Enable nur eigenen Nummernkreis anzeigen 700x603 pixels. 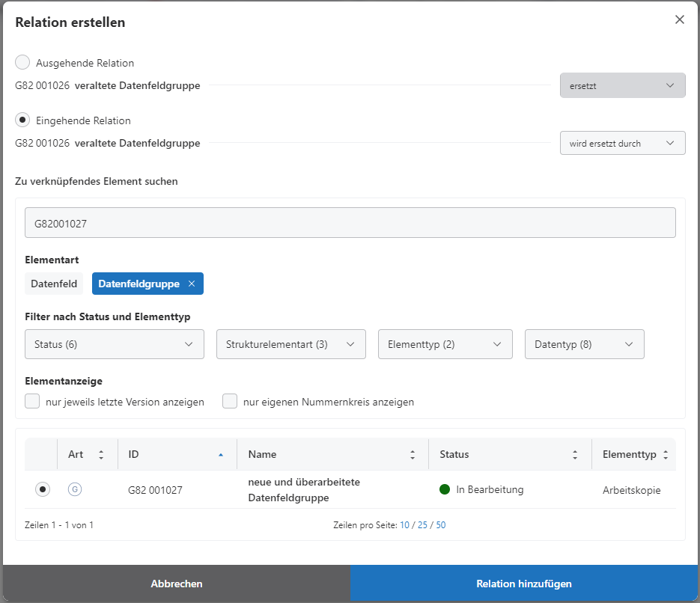tap(230, 401)
